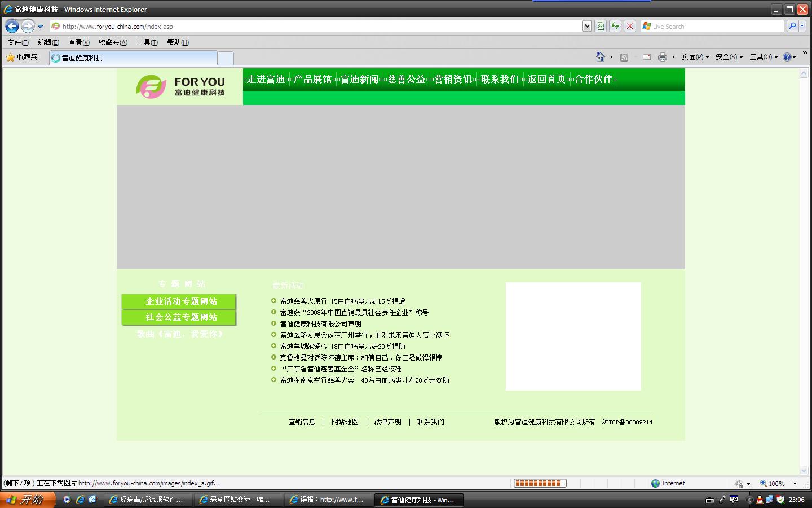Screen dimensions: 812x508
Task: Open the 文件(F) menu
Action: (x=18, y=42)
